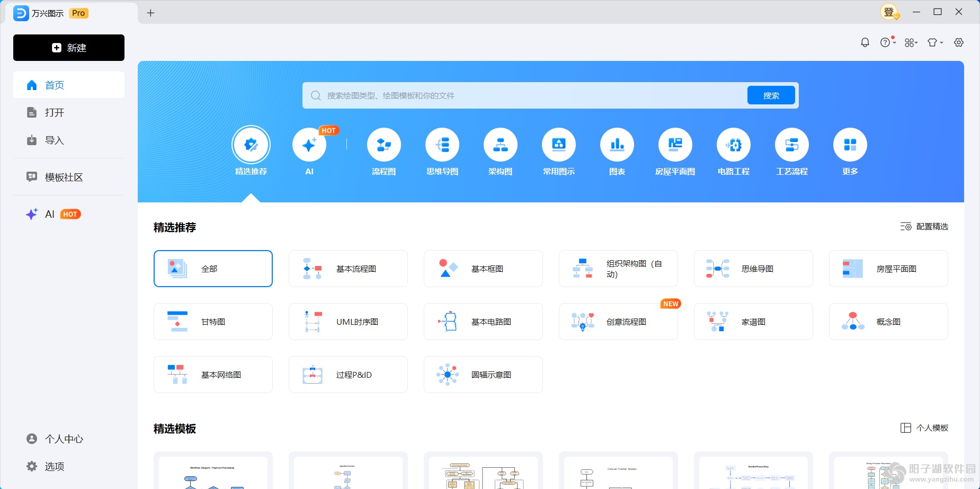This screenshot has width=980, height=489.
Task: Open the settings gear icon
Action: pos(959,42)
